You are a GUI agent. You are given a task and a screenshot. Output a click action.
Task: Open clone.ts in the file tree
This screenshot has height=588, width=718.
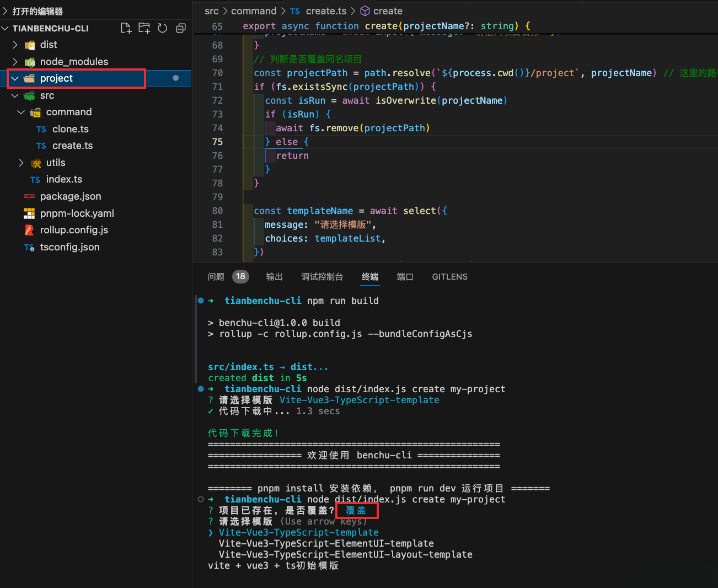click(70, 129)
